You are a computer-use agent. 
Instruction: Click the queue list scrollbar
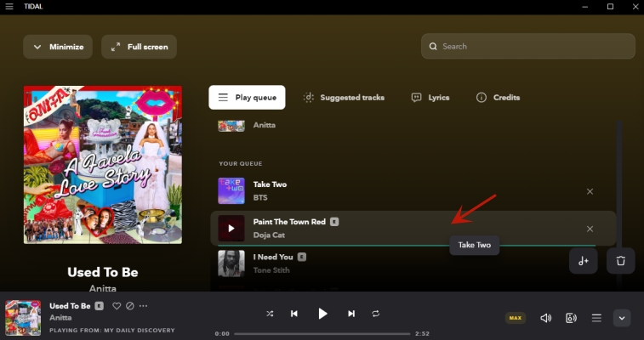pos(619,205)
